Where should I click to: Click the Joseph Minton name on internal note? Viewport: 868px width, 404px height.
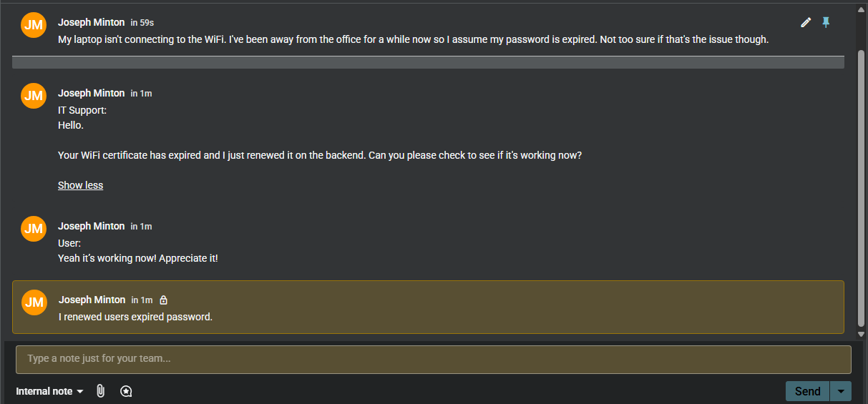point(92,300)
